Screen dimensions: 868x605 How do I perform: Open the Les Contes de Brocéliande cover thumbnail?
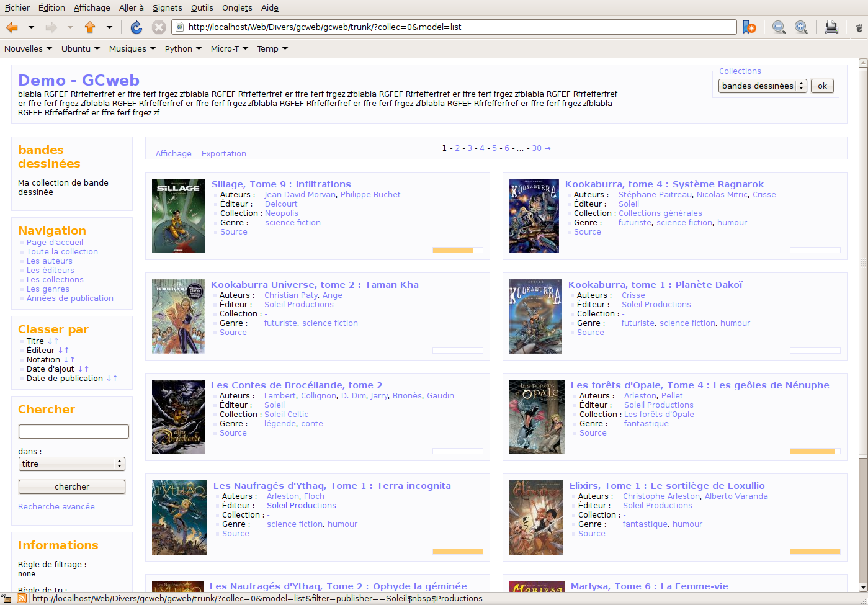(179, 417)
